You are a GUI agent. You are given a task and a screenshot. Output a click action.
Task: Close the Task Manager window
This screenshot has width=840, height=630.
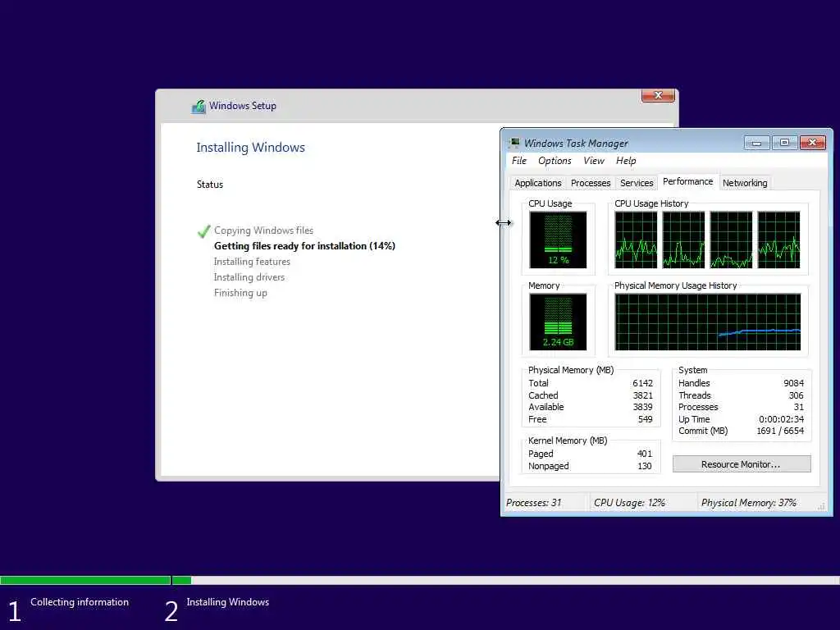pos(813,143)
